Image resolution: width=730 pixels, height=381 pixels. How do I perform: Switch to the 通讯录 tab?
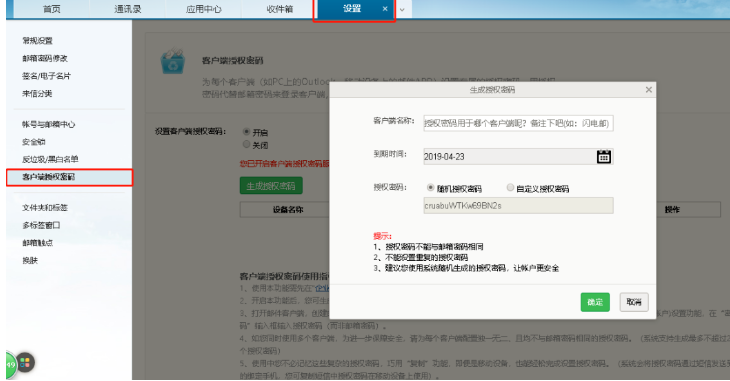(x=128, y=9)
